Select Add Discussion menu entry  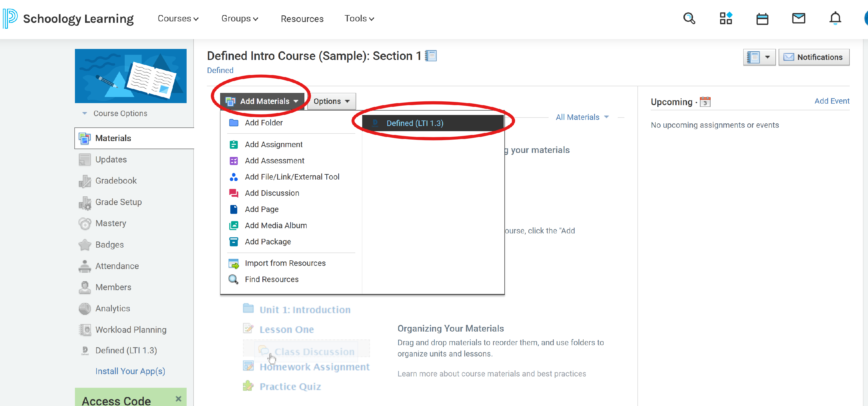point(272,193)
